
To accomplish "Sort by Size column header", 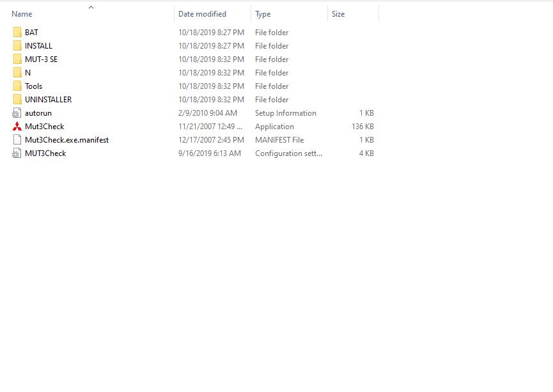I will point(338,14).
